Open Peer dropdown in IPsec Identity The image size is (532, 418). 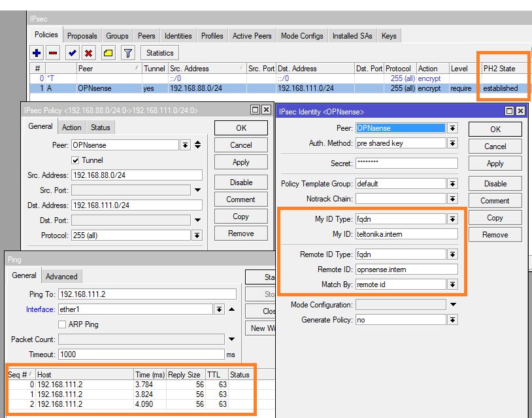[x=453, y=128]
